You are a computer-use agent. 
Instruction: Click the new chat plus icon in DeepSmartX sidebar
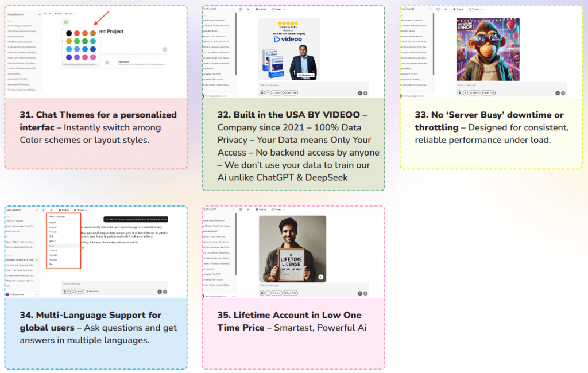(40, 14)
